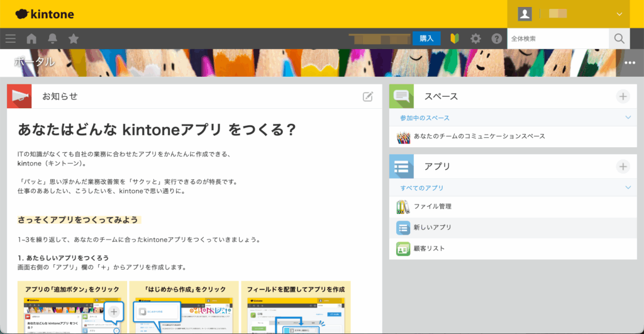The height and width of the screenshot is (334, 644).
Task: Expand the すべてのアプリ filter
Action: [x=627, y=187]
